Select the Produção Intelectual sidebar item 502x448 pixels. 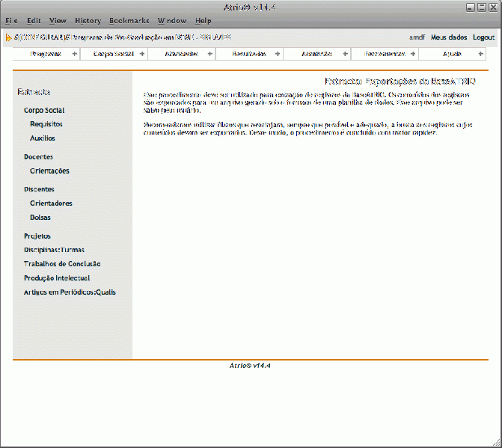click(x=57, y=277)
